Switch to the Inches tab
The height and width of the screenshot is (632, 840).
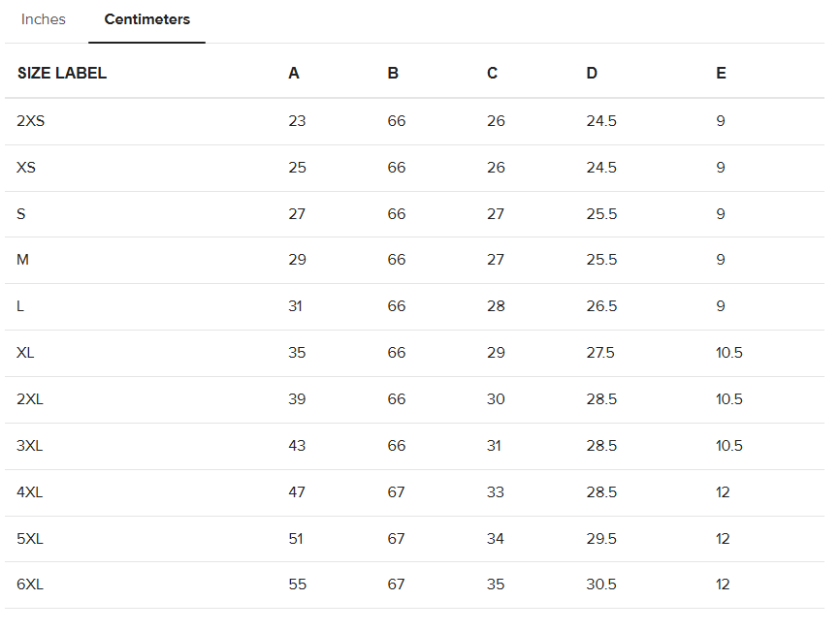point(44,19)
